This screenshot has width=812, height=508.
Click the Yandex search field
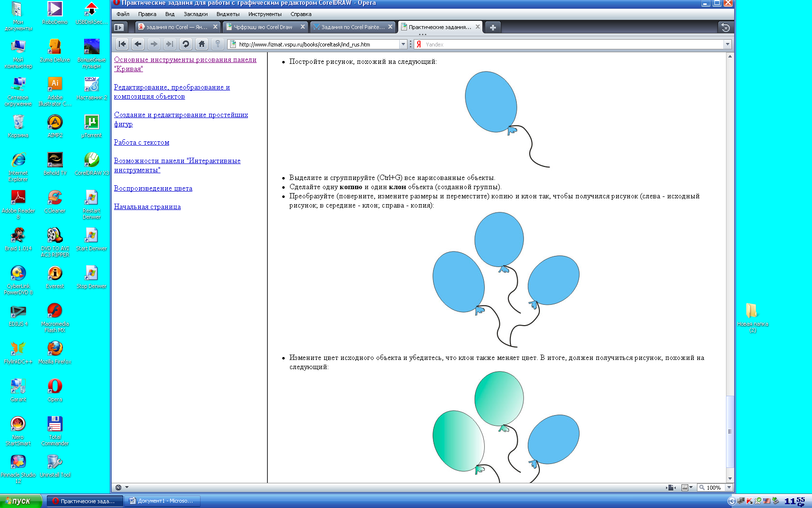click(x=573, y=44)
